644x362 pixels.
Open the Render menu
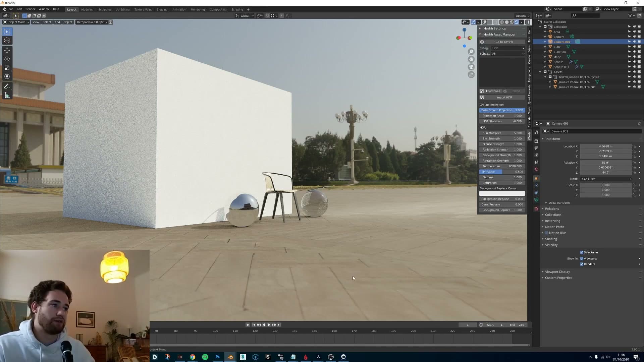click(x=30, y=9)
